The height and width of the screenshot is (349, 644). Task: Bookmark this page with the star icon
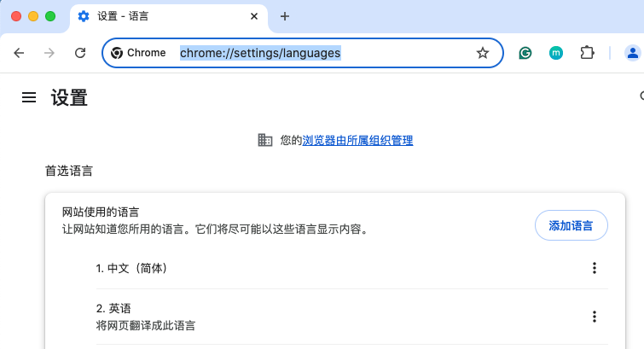[483, 53]
